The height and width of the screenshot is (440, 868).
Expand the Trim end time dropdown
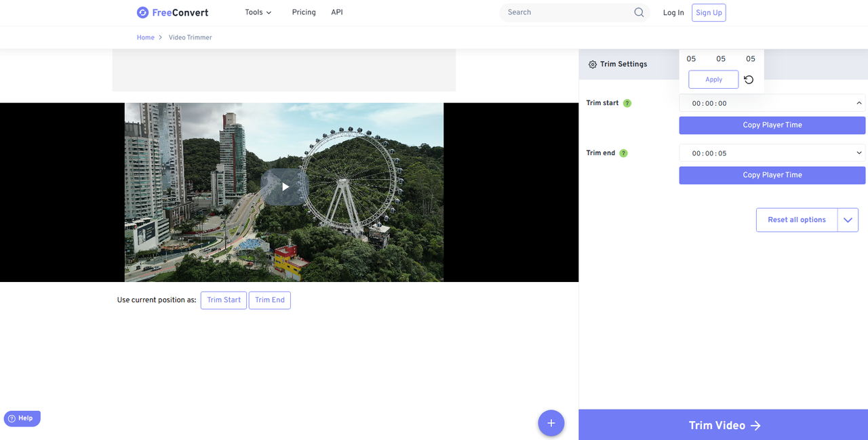[x=859, y=153]
